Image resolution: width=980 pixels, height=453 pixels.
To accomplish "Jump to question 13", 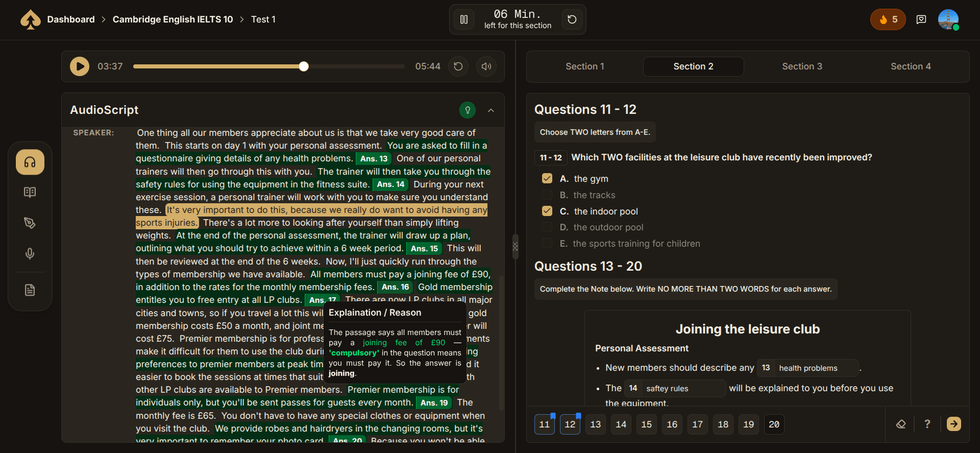I will coord(596,424).
